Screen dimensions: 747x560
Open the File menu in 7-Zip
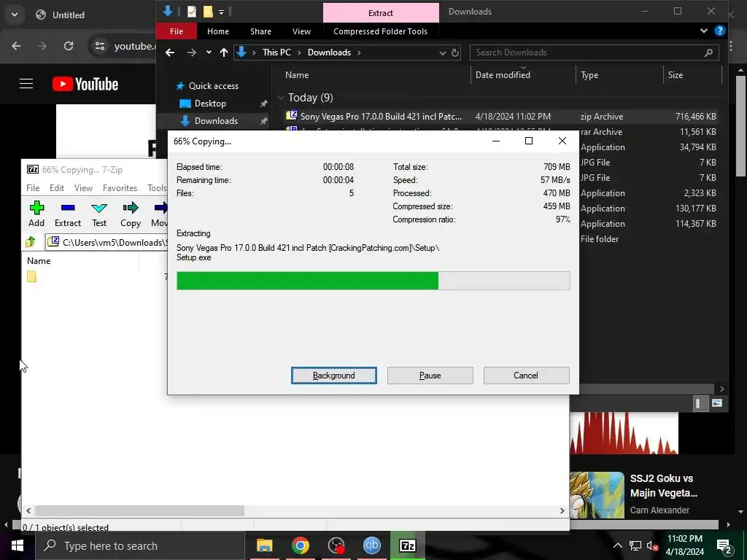point(33,188)
